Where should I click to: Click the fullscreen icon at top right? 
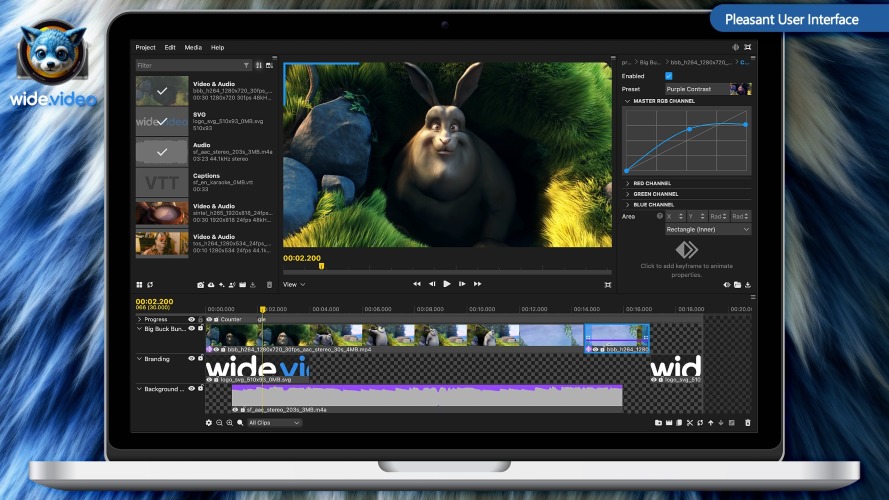click(748, 47)
